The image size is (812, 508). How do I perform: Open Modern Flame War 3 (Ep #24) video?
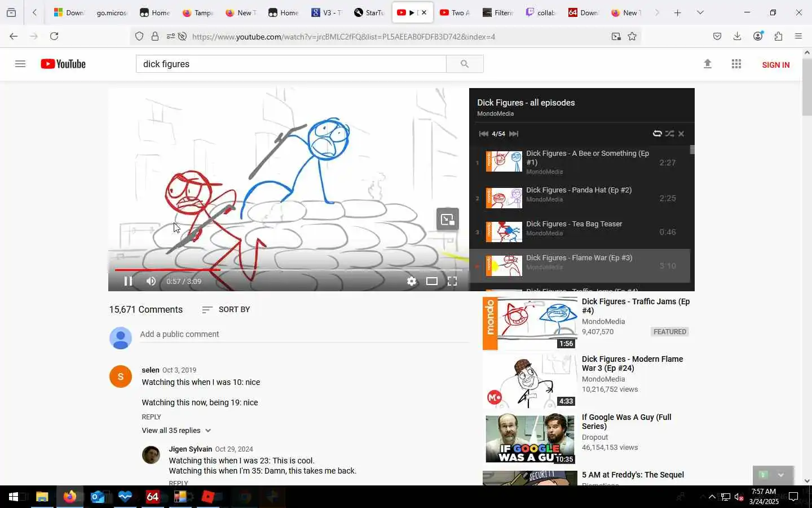click(632, 364)
